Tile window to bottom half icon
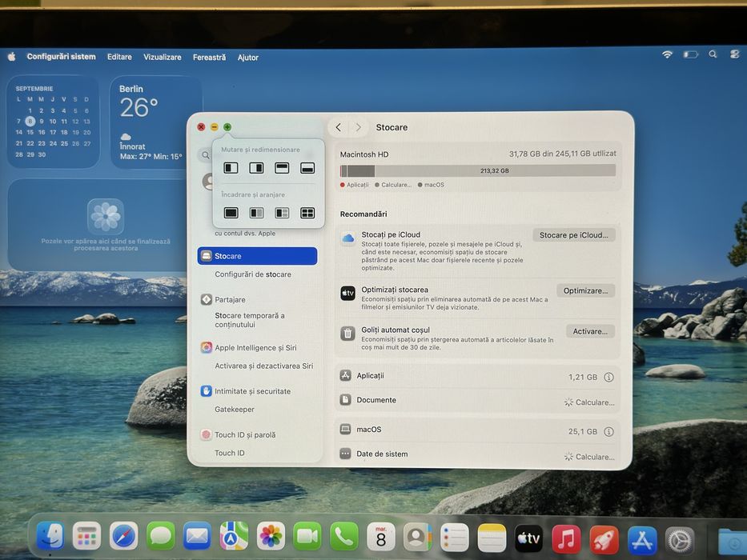Image resolution: width=747 pixels, height=560 pixels. click(x=307, y=168)
